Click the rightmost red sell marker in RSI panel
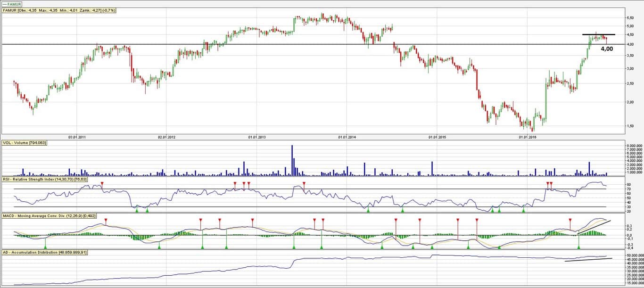The image size is (644, 288). pyautogui.click(x=551, y=183)
